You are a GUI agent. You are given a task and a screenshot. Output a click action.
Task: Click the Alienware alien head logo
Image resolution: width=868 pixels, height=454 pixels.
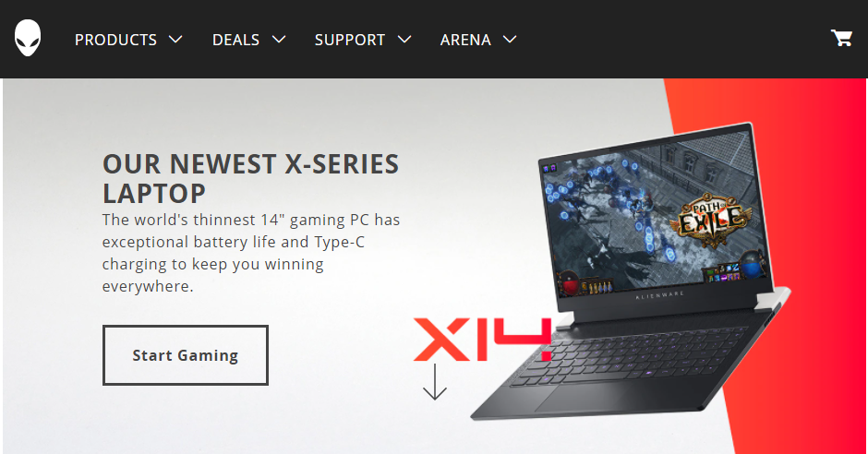(x=28, y=38)
